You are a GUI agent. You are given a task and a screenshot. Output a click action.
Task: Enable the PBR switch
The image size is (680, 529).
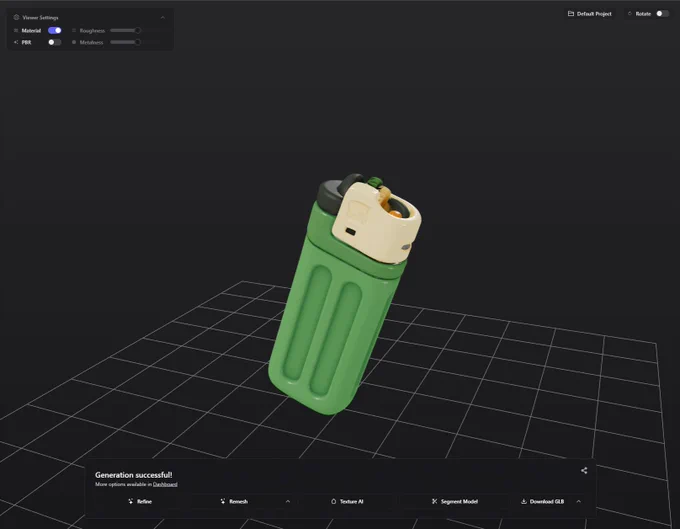click(x=55, y=42)
